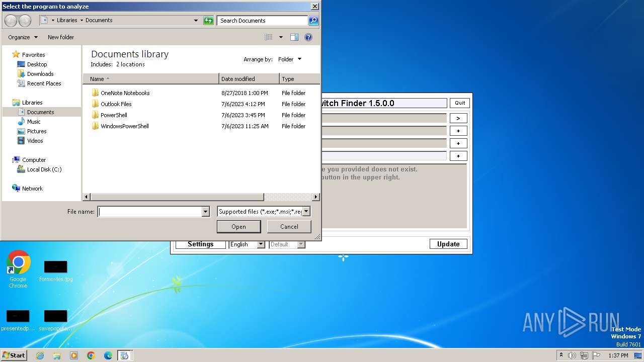644x362 pixels.
Task: Click the search magnifier icon
Action: [x=313, y=21]
